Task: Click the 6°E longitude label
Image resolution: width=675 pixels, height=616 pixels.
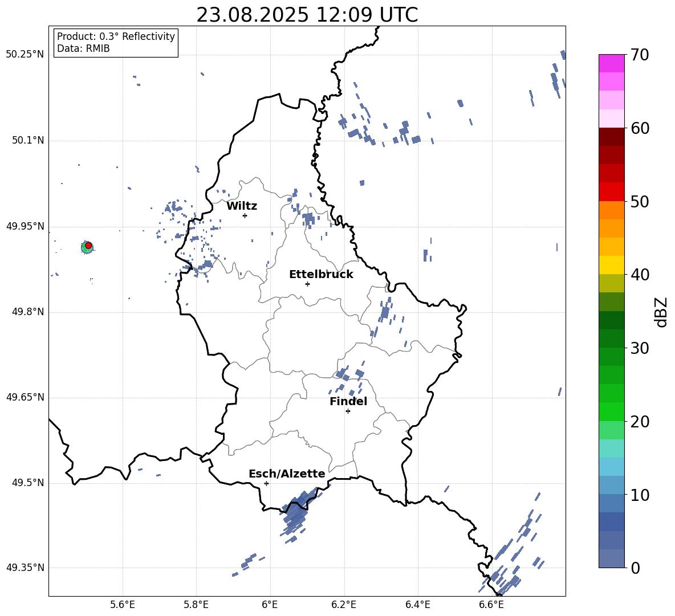Action: [x=270, y=605]
